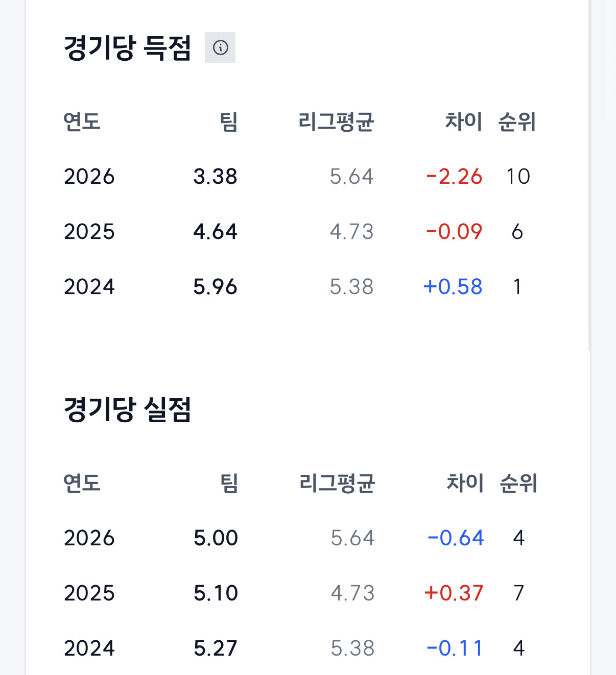Select the 팀 column header in 득점 table
The image size is (616, 675).
[229, 122]
